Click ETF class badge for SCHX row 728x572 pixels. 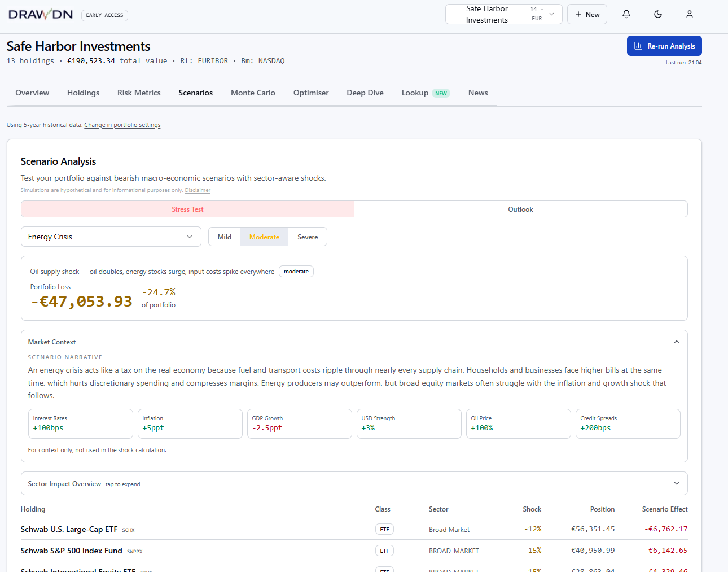point(384,529)
